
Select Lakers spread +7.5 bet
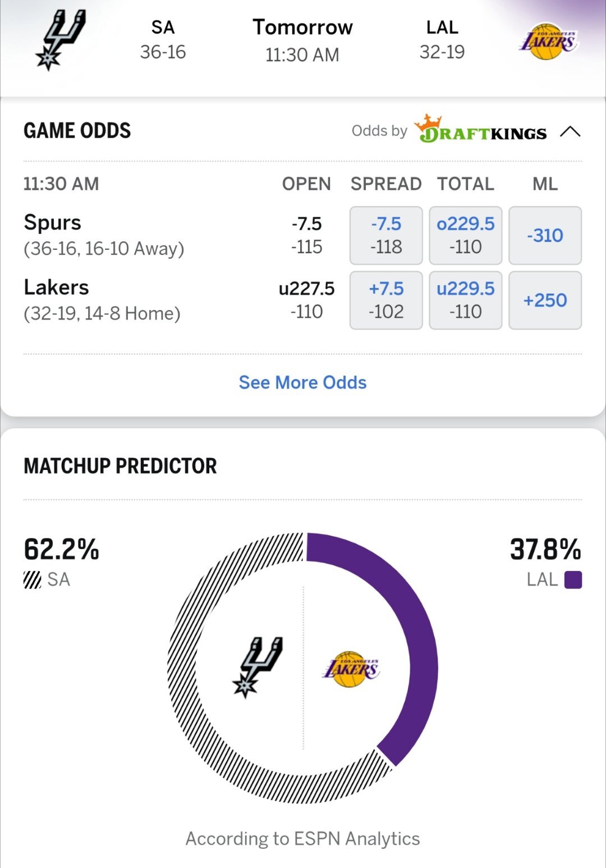point(386,300)
